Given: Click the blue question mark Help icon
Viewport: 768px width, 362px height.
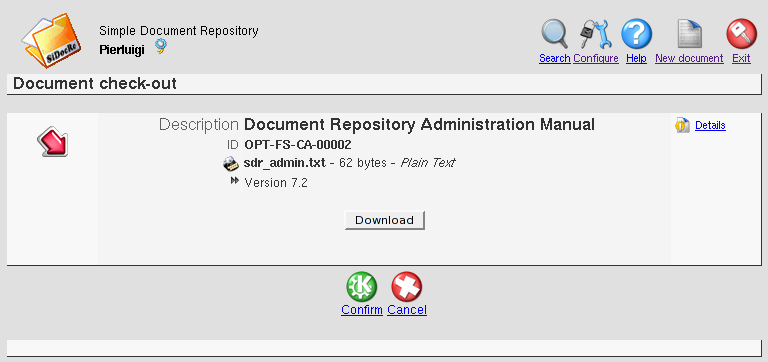Looking at the screenshot, I should (x=636, y=34).
